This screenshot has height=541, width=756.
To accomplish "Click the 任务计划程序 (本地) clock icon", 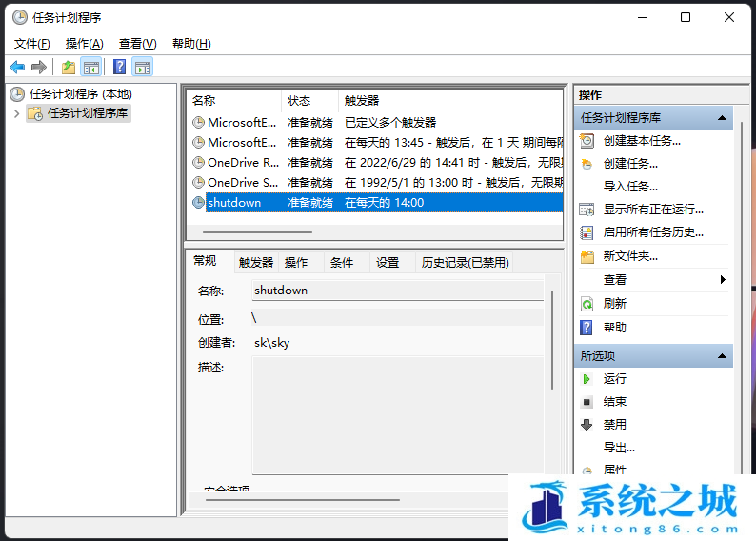I will (x=17, y=94).
